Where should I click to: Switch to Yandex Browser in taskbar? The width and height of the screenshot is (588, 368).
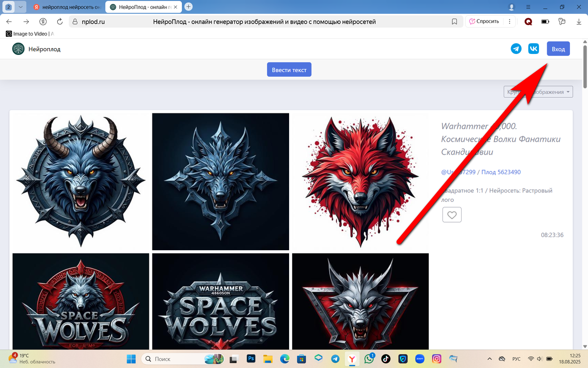tap(352, 359)
